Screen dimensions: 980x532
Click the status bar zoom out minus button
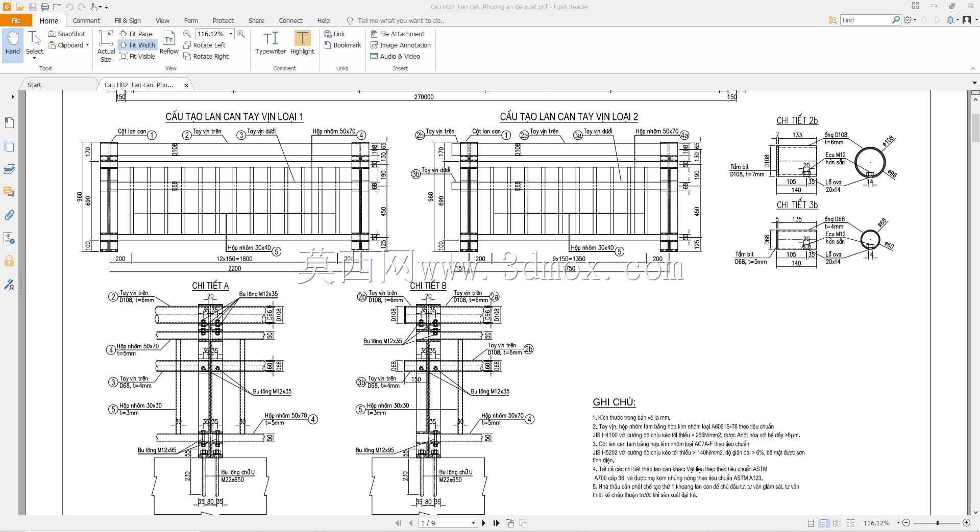pos(906,523)
